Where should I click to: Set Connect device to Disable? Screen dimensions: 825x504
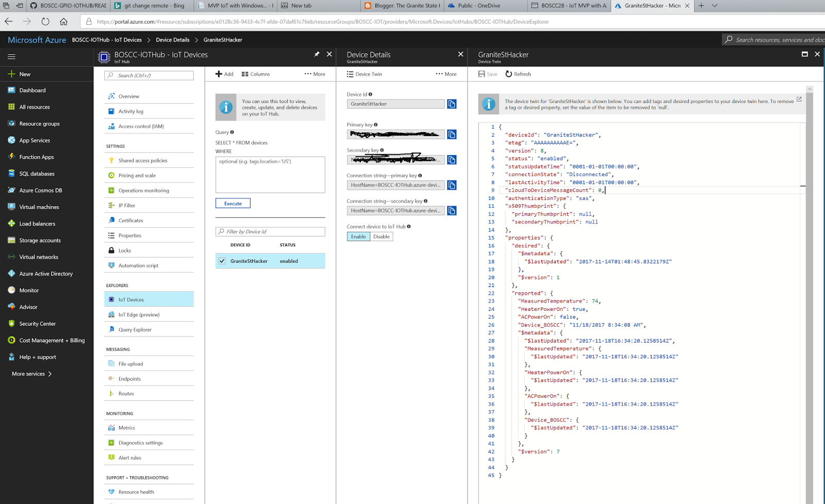point(382,237)
